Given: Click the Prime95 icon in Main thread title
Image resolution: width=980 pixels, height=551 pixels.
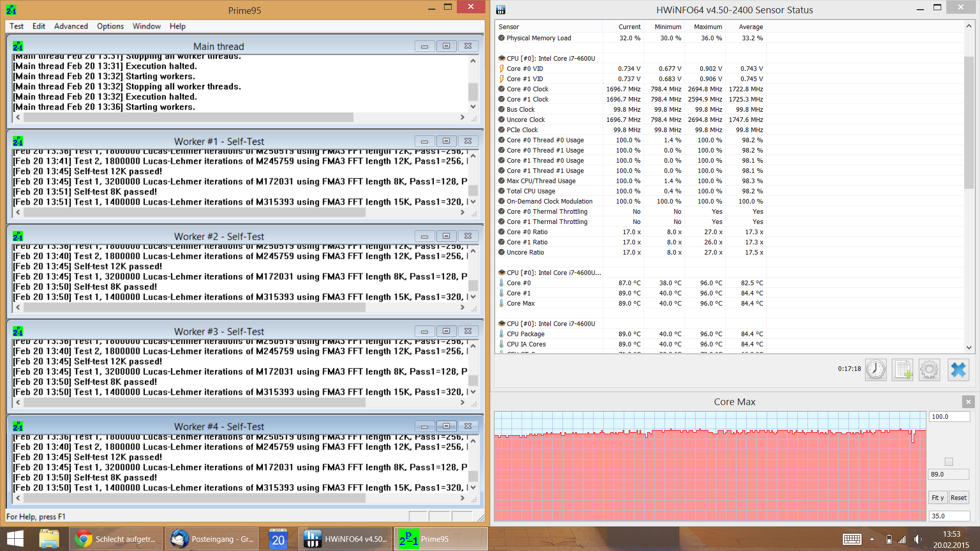Looking at the screenshot, I should click(18, 46).
